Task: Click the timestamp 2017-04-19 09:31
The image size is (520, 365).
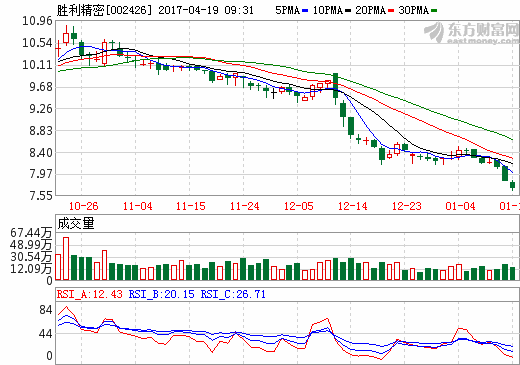Action: [x=206, y=10]
